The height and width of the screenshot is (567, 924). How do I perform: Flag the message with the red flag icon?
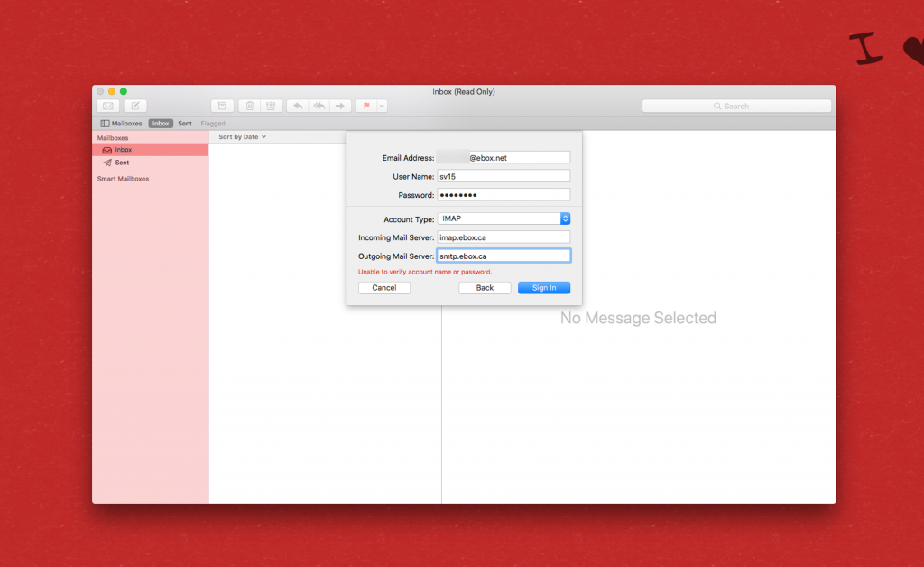366,107
